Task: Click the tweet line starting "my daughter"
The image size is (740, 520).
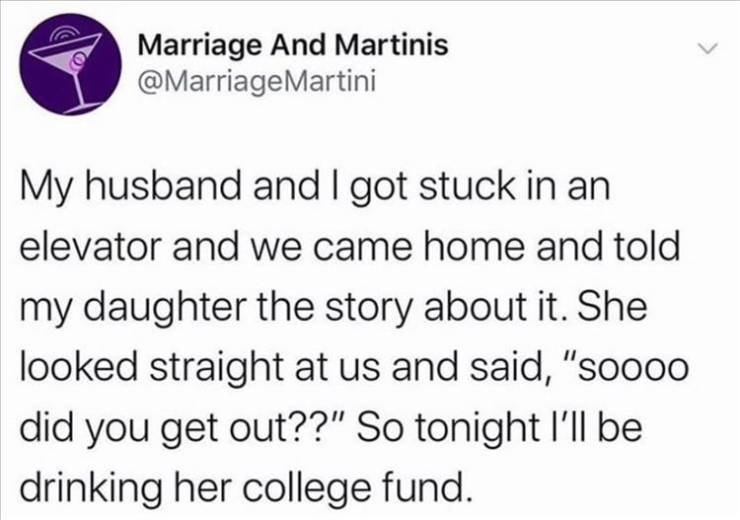Action: click(x=333, y=309)
